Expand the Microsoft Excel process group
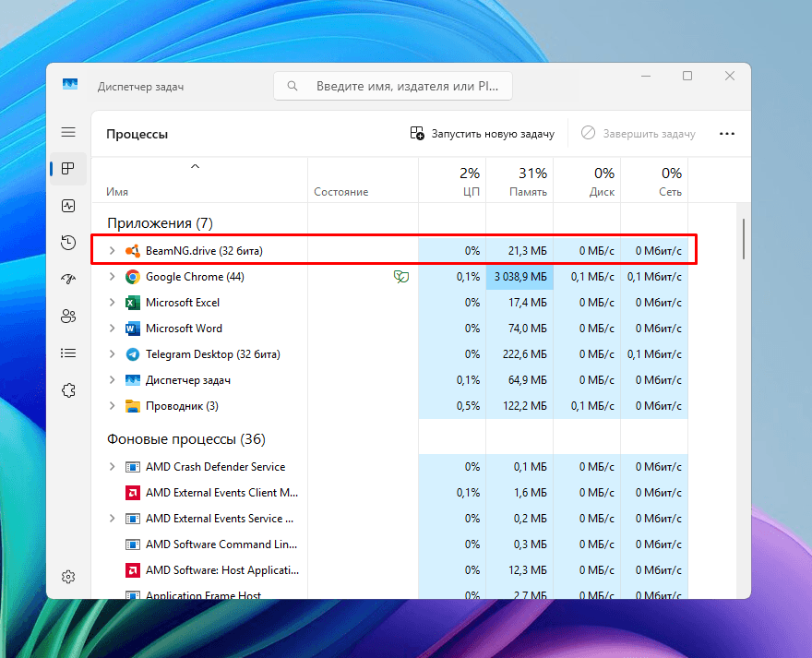Screen dimensions: 812x658 (x=112, y=303)
